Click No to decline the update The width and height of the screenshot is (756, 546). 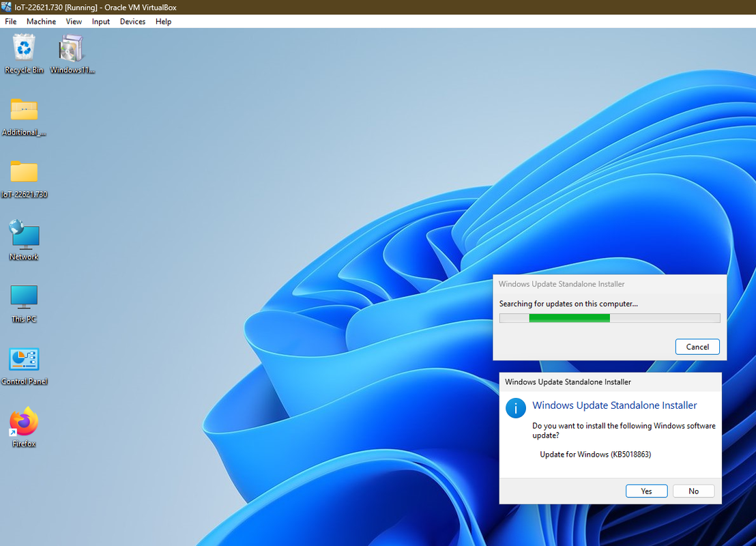click(x=693, y=491)
